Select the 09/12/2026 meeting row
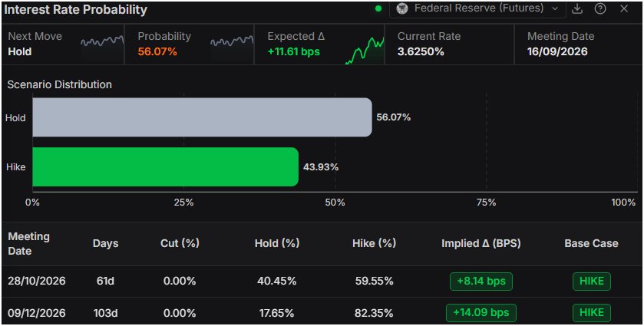 322,313
